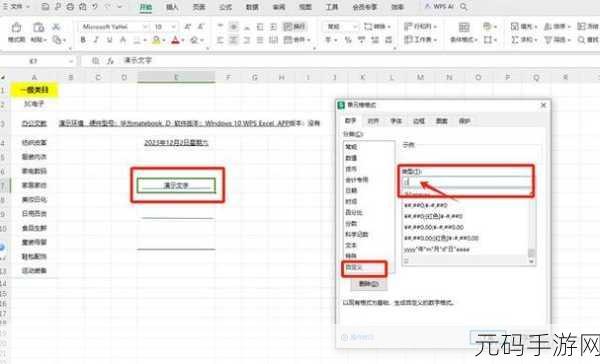This screenshot has width=600, height=364.
Task: Open the 字体 tab in Format Cells dialog
Action: [x=396, y=121]
